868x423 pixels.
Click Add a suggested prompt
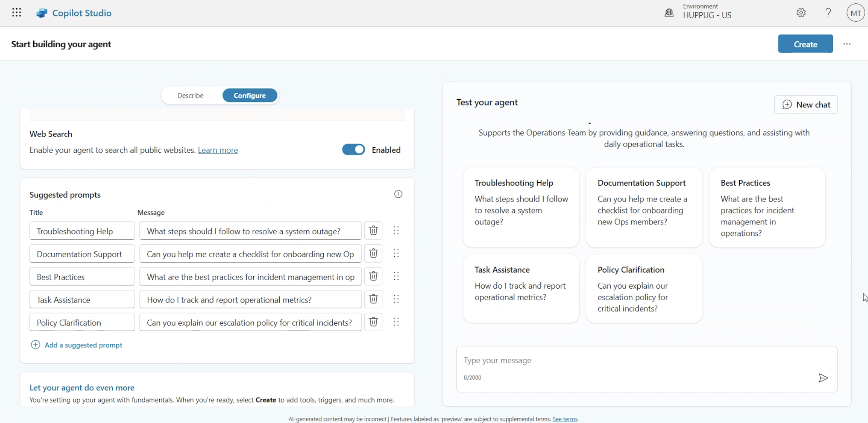77,345
